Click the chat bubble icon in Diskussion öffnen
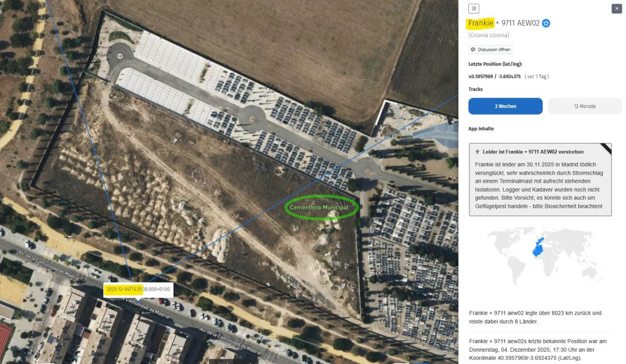 pyautogui.click(x=473, y=49)
